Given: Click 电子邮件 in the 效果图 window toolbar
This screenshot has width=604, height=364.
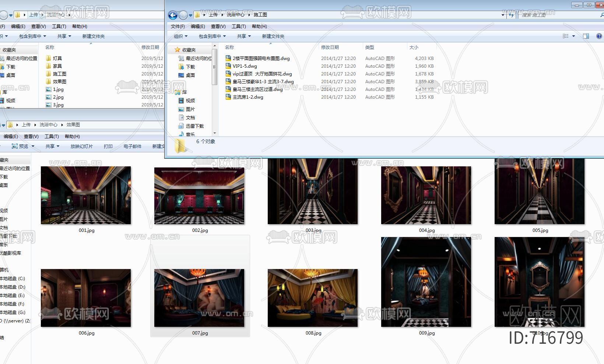Looking at the screenshot, I should (x=133, y=146).
